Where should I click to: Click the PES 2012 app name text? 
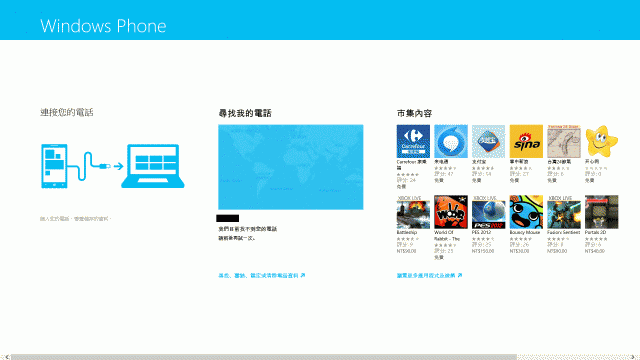point(482,232)
